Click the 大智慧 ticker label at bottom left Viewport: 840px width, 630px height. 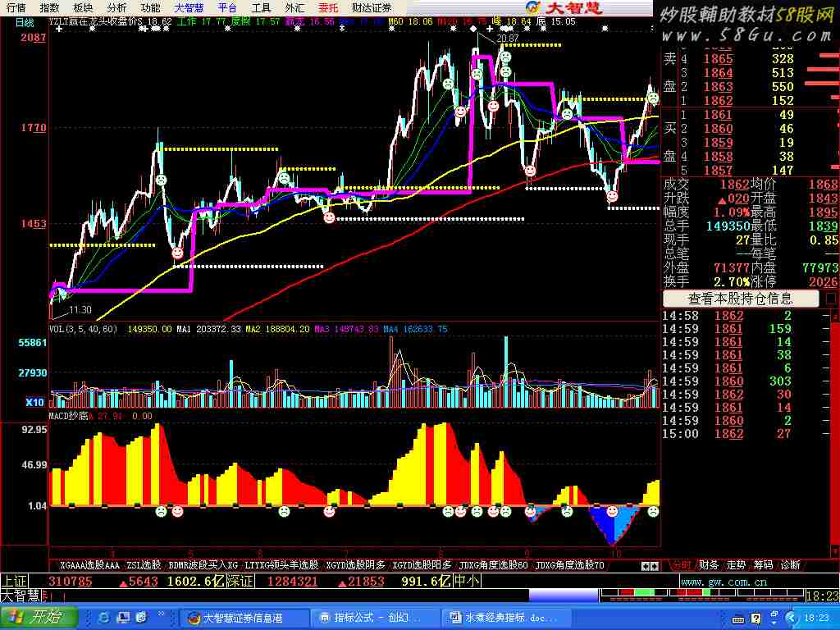click(21, 596)
